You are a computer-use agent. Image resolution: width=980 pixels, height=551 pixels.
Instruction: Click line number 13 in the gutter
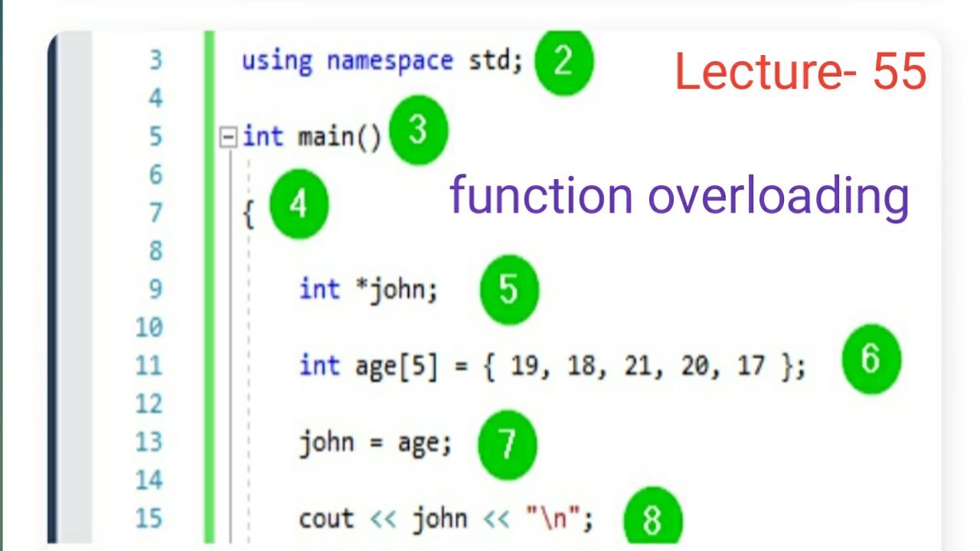[x=149, y=442]
